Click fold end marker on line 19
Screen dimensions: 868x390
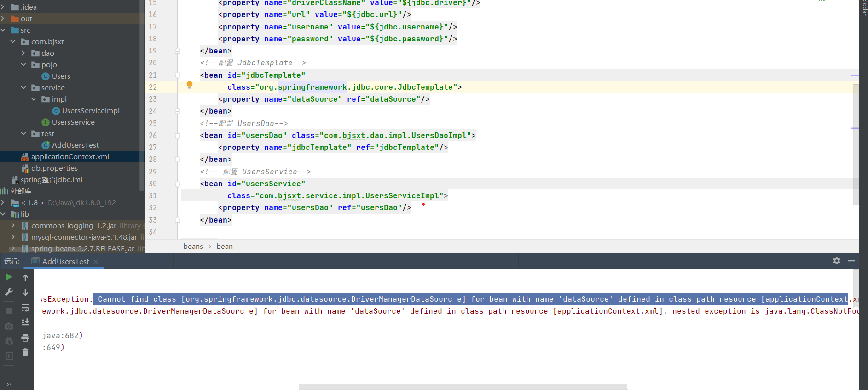tap(178, 51)
